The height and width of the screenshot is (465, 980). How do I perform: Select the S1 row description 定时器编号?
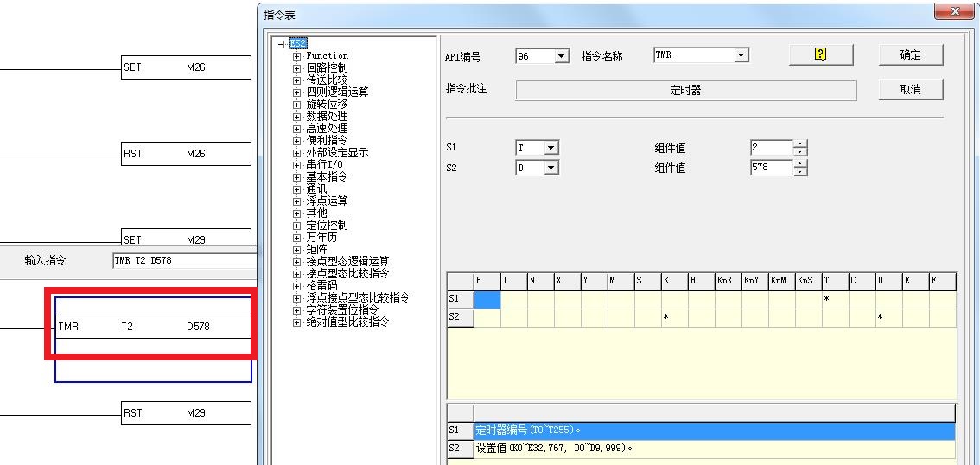713,430
